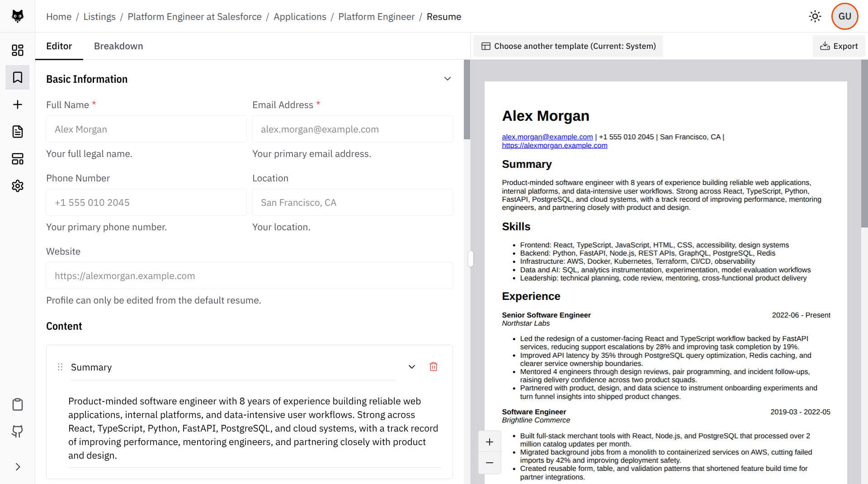Screen dimensions: 868x484
Task: Grab the Summary section drag handle
Action: pyautogui.click(x=60, y=367)
